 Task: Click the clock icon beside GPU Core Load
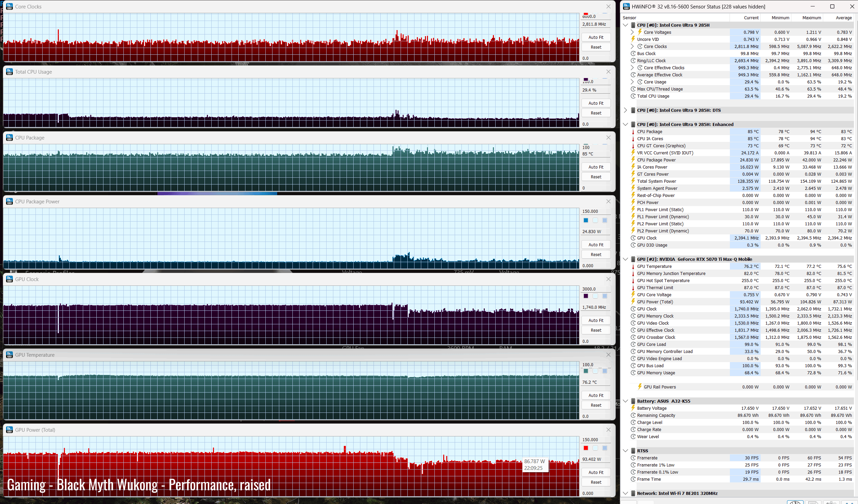click(633, 345)
